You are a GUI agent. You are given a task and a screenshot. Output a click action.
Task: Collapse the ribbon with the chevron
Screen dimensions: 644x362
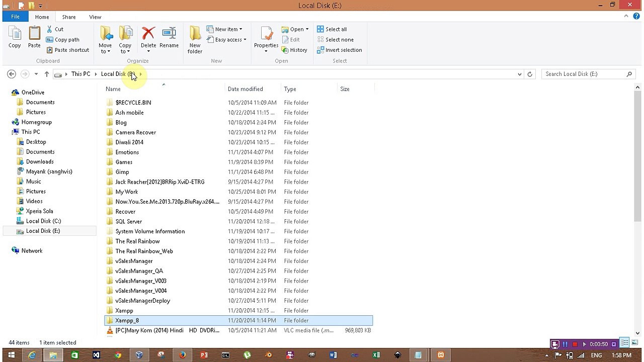click(626, 17)
